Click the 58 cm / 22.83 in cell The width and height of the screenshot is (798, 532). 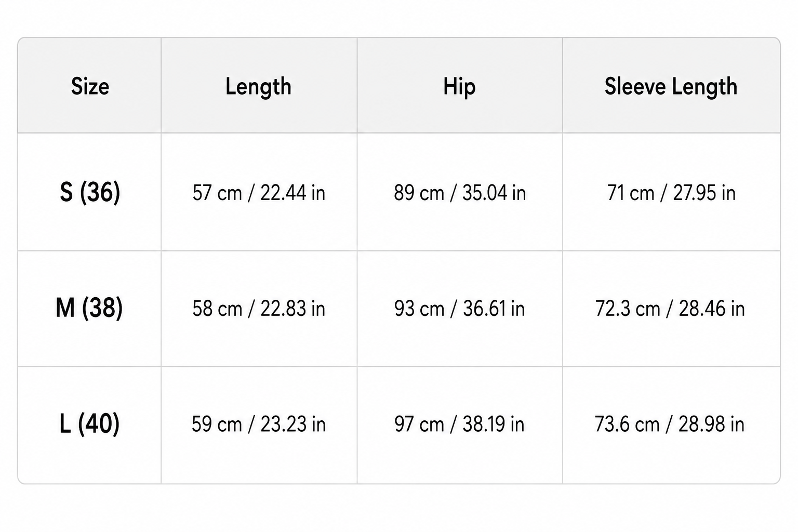(x=259, y=309)
